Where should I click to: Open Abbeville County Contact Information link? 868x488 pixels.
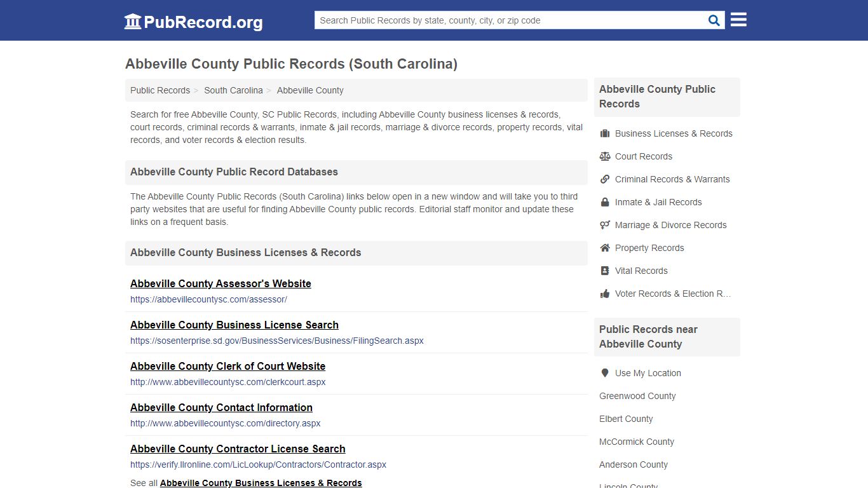pyautogui.click(x=221, y=407)
